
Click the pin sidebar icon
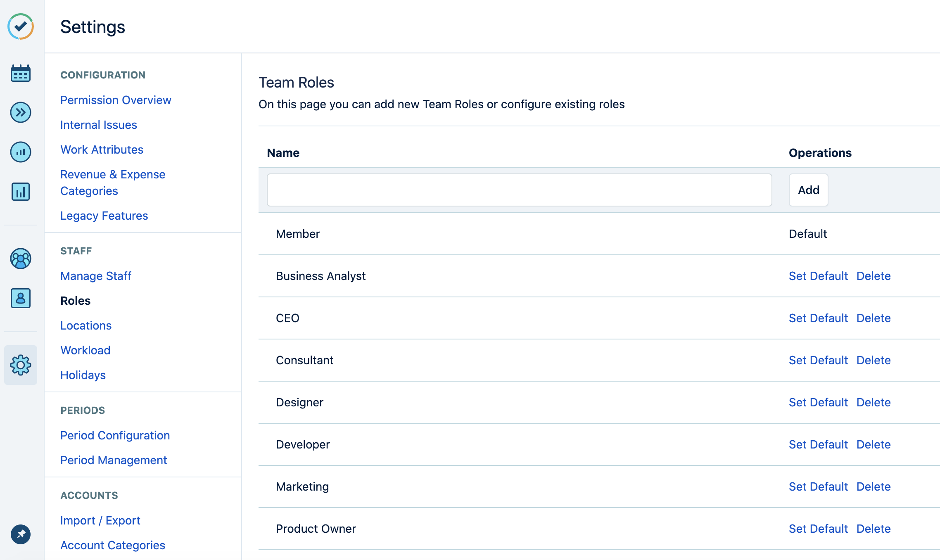pos(21,534)
